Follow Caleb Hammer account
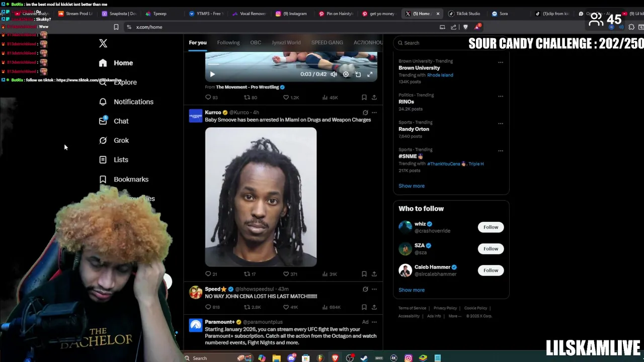 491,270
